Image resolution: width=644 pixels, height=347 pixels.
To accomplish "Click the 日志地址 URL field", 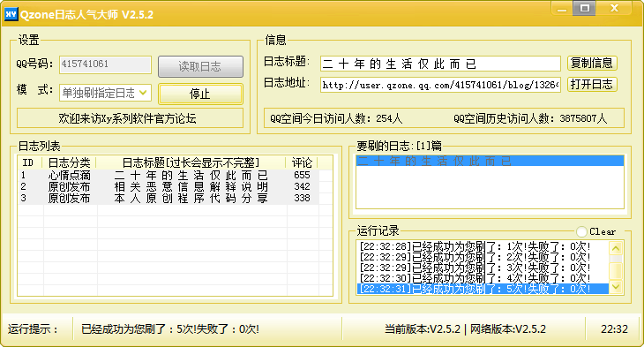I will click(x=440, y=85).
